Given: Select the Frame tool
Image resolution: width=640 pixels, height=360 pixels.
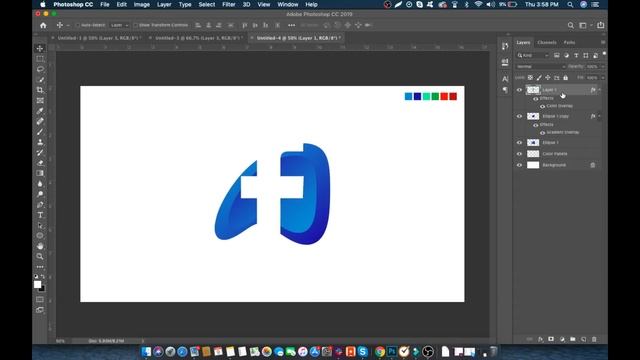Looking at the screenshot, I should click(40, 100).
